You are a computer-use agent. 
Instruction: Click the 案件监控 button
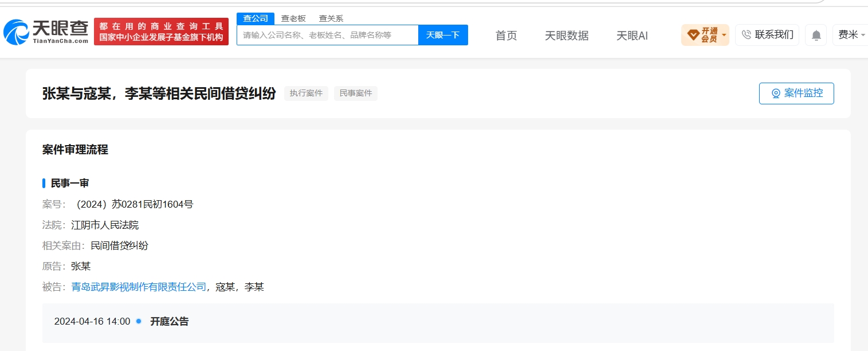pyautogui.click(x=796, y=93)
